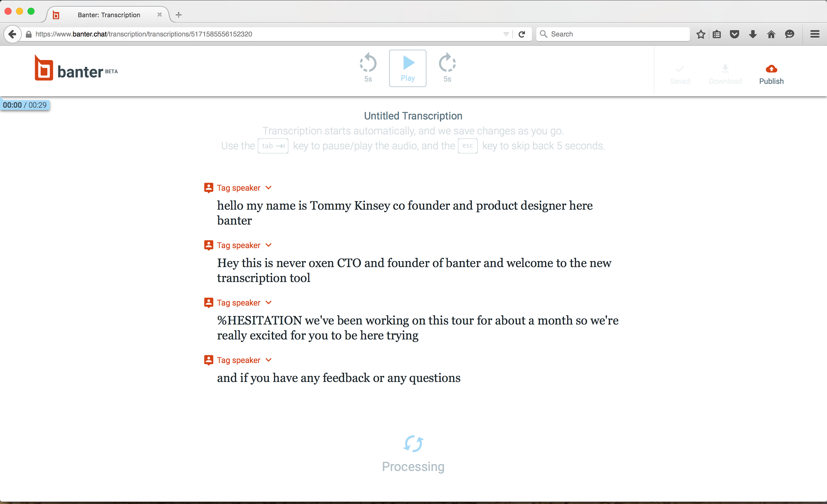Click the Untitled Transcription title
Image resolution: width=827 pixels, height=504 pixels.
coord(413,116)
